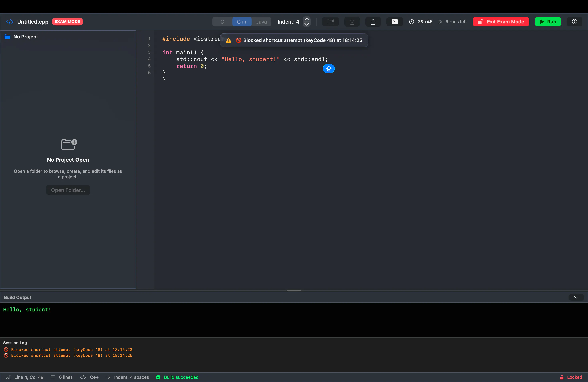
Task: Click the "Hello, student!" string in code
Action: [251, 59]
